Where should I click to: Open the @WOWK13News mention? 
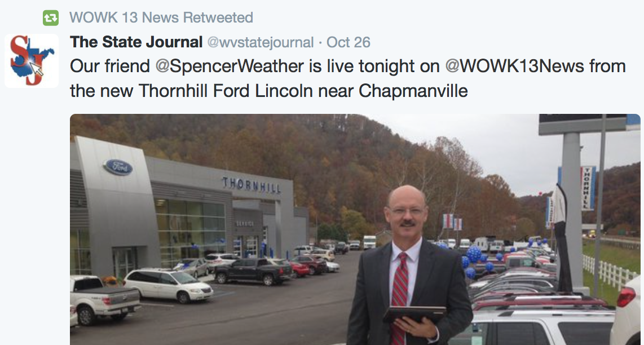click(515, 66)
